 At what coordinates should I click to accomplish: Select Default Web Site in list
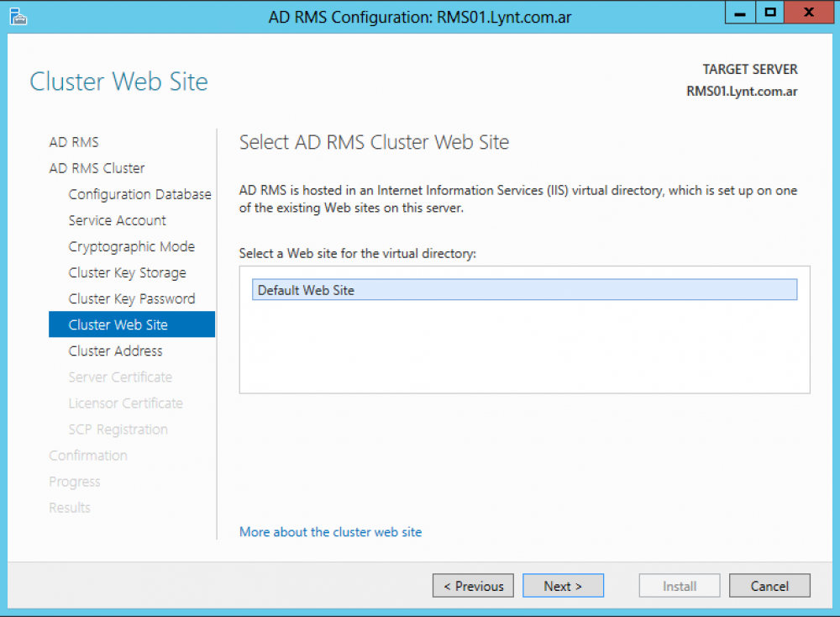(524, 290)
